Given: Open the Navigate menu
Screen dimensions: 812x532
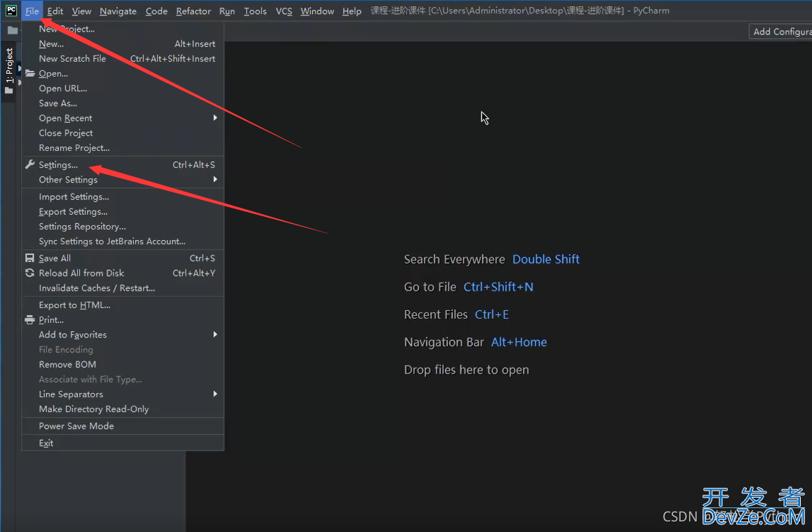Looking at the screenshot, I should pos(118,11).
